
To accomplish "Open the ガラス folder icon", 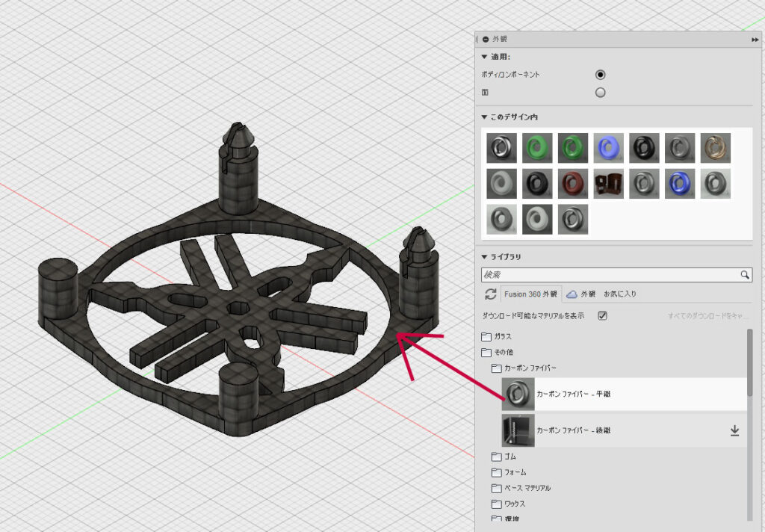I will pos(486,336).
